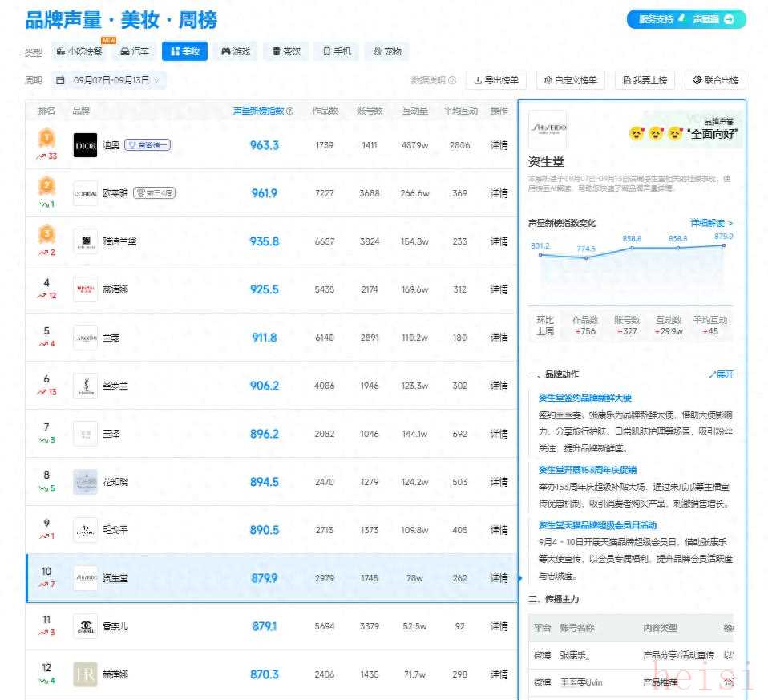
Task: Click the 我要上榜 button
Action: pos(645,80)
